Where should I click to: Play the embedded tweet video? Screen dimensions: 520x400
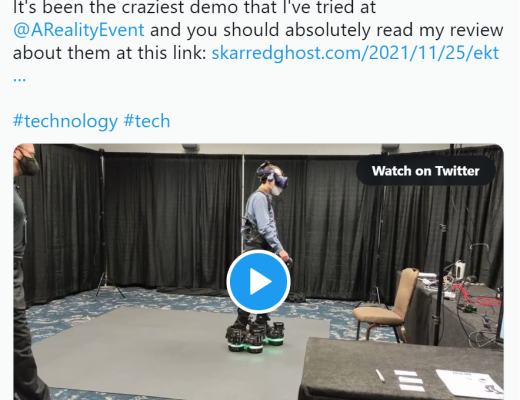[x=258, y=282]
